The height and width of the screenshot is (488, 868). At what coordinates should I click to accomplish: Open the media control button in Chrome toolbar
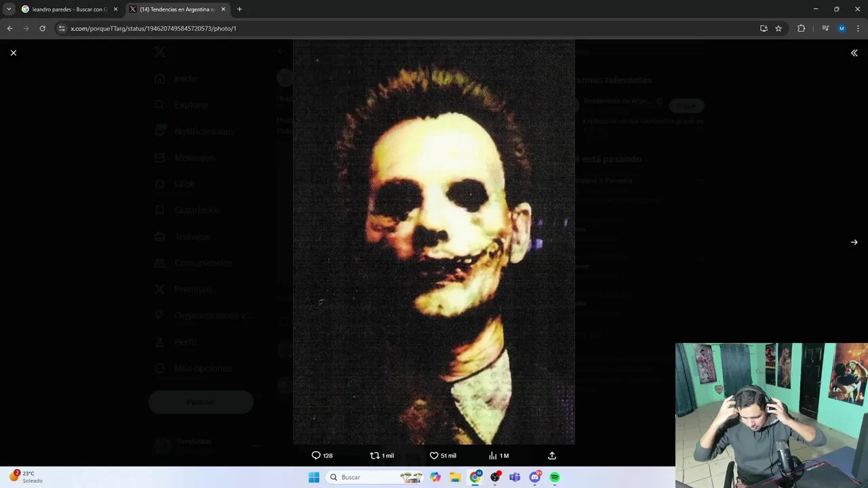coord(825,28)
